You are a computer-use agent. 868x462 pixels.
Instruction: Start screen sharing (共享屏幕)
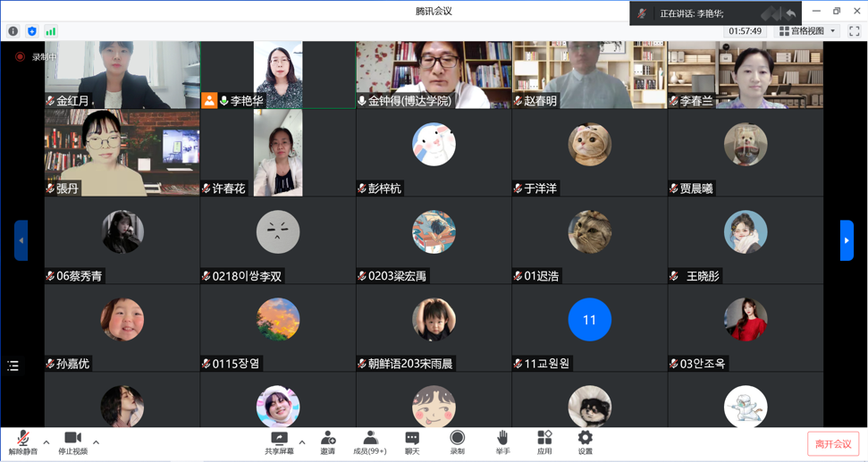(x=279, y=441)
